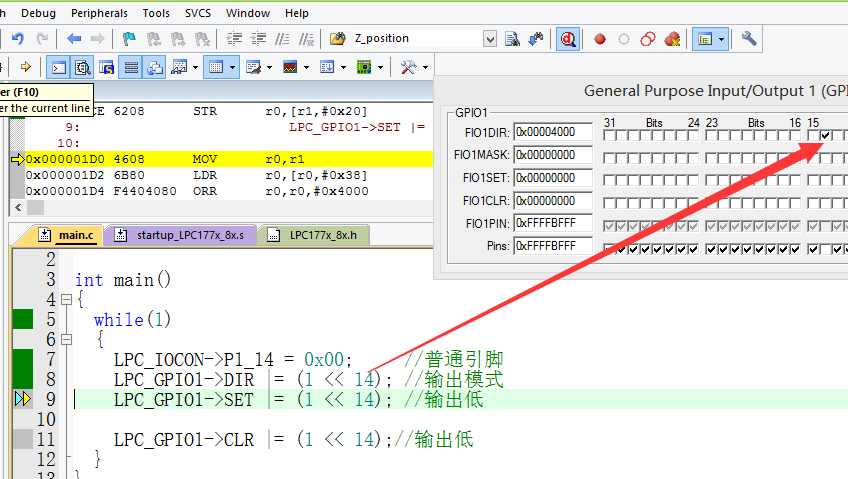
Task: Open the Trace windows icon
Action: (x=327, y=67)
